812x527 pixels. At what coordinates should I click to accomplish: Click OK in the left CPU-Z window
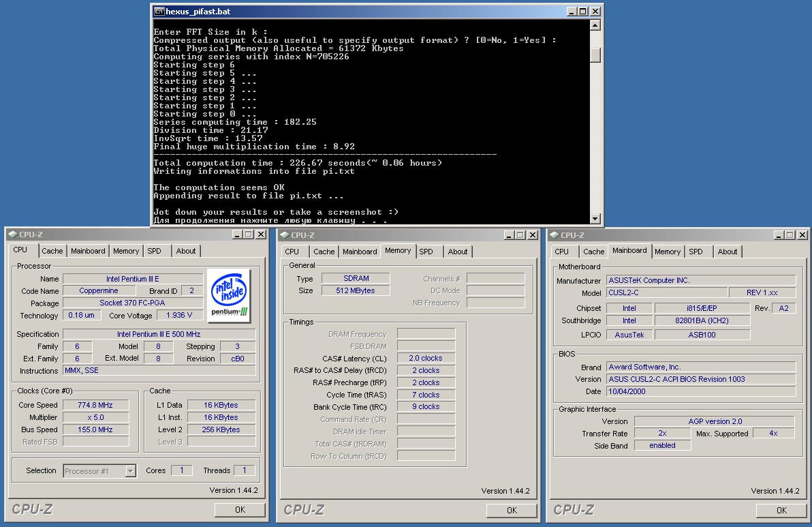click(240, 510)
